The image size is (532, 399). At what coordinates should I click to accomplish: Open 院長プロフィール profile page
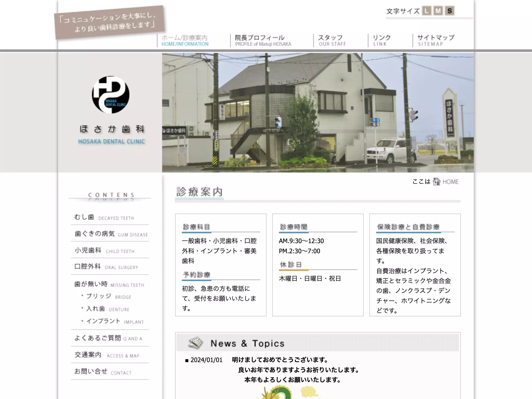tap(263, 41)
